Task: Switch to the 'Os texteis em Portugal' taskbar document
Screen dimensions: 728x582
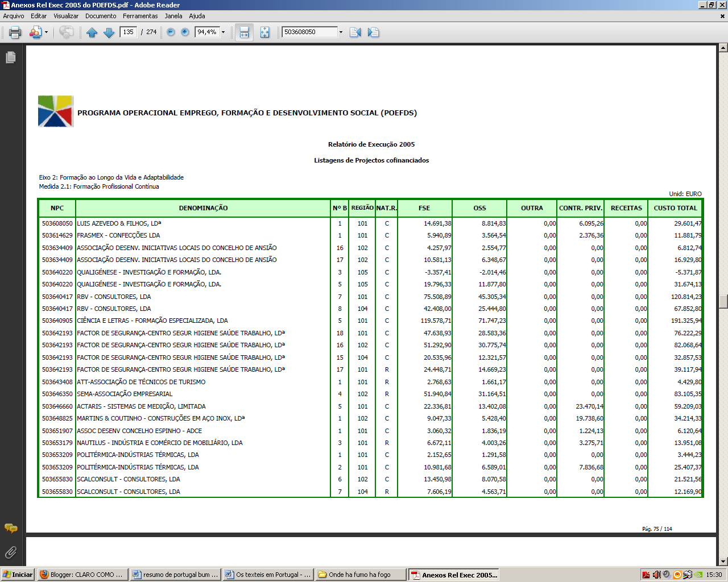Action: tap(268, 575)
